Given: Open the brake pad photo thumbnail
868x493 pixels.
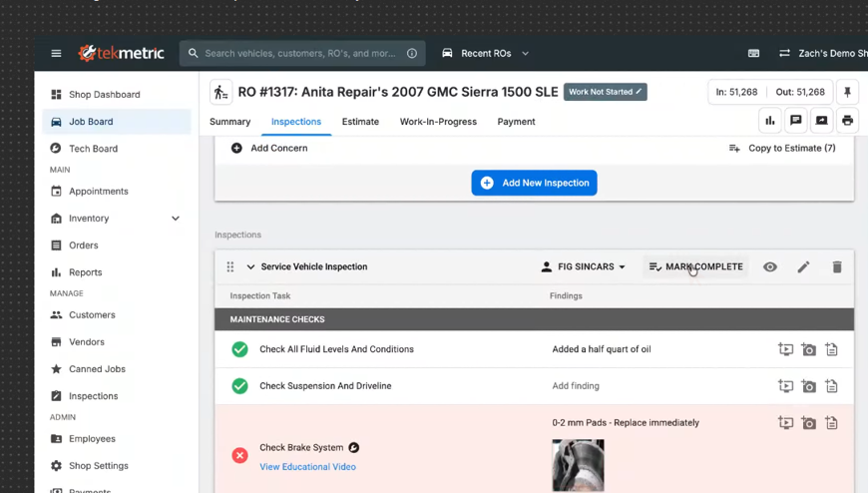Looking at the screenshot, I should coord(578,465).
